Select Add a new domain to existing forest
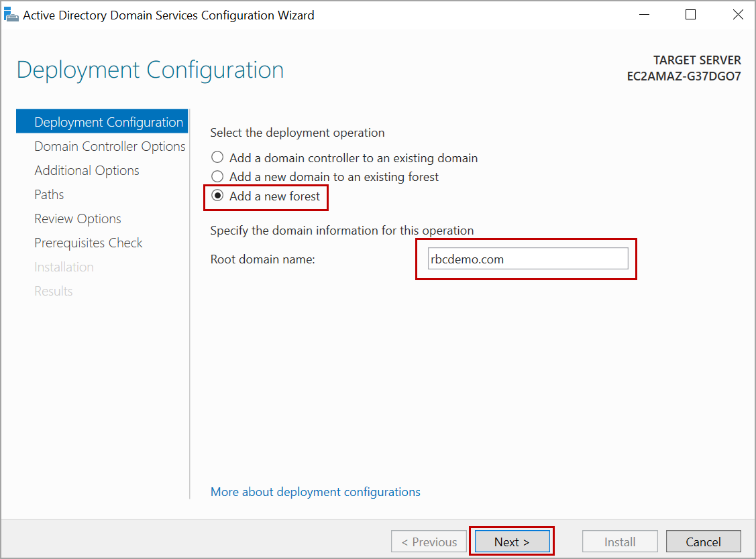Viewport: 756px width, 559px height. 217,177
